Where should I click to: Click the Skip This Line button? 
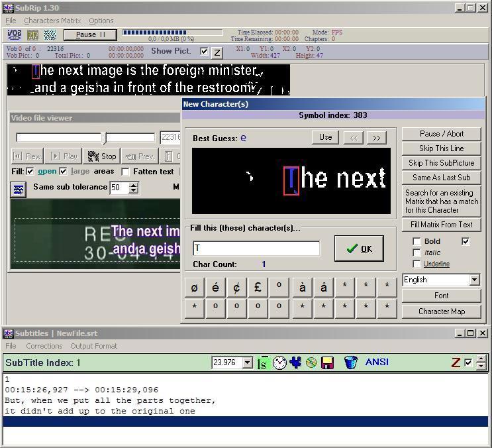(441, 148)
